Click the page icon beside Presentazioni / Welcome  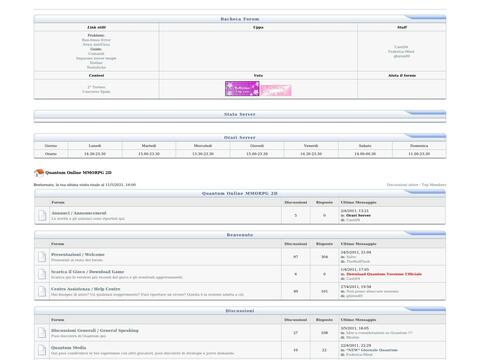(42, 257)
